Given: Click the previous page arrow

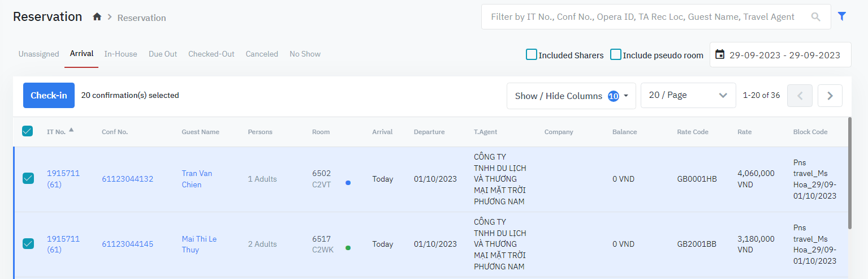Looking at the screenshot, I should pos(800,96).
